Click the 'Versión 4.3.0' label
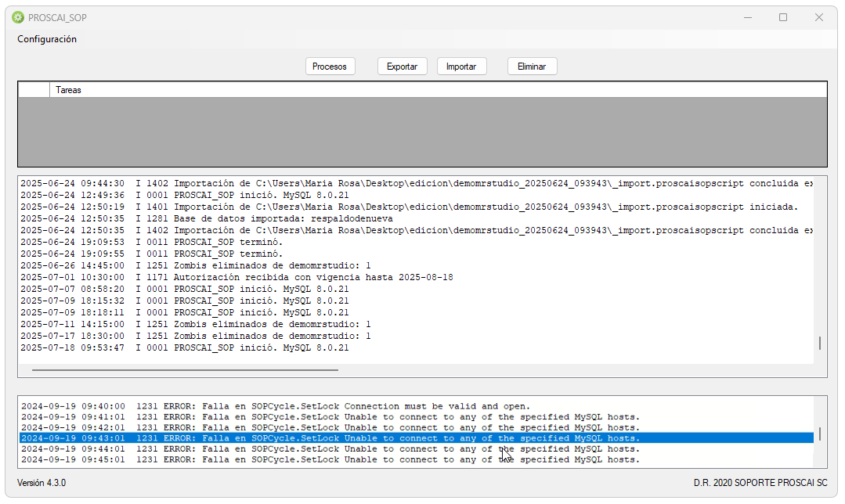This screenshot has width=845, height=504. 42,483
